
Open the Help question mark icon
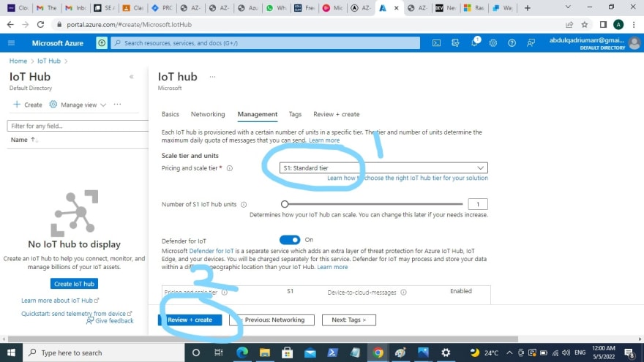[x=512, y=42]
